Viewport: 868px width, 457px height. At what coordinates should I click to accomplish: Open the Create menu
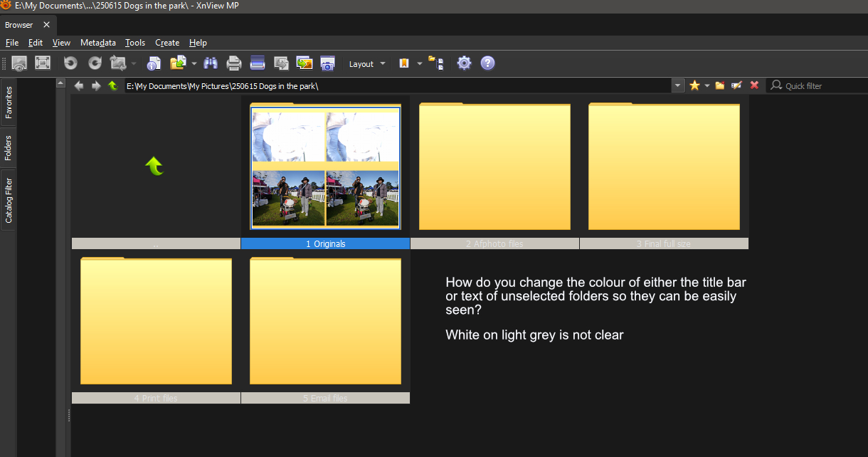(167, 43)
